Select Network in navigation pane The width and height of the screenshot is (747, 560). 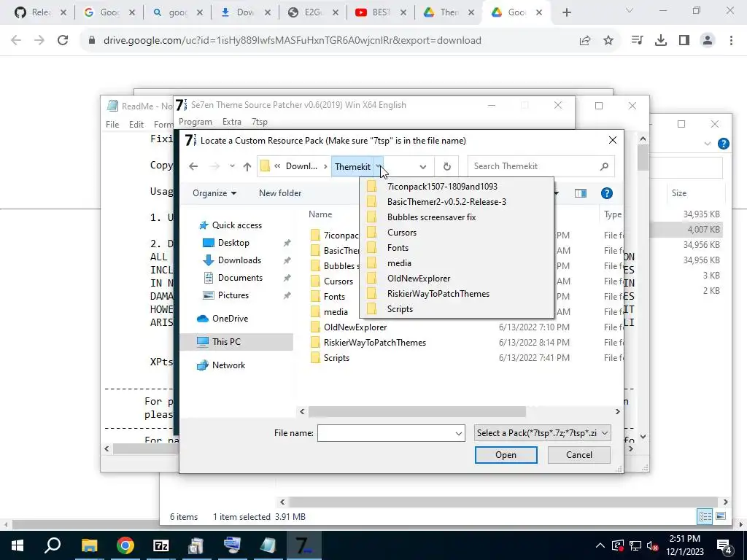point(228,365)
